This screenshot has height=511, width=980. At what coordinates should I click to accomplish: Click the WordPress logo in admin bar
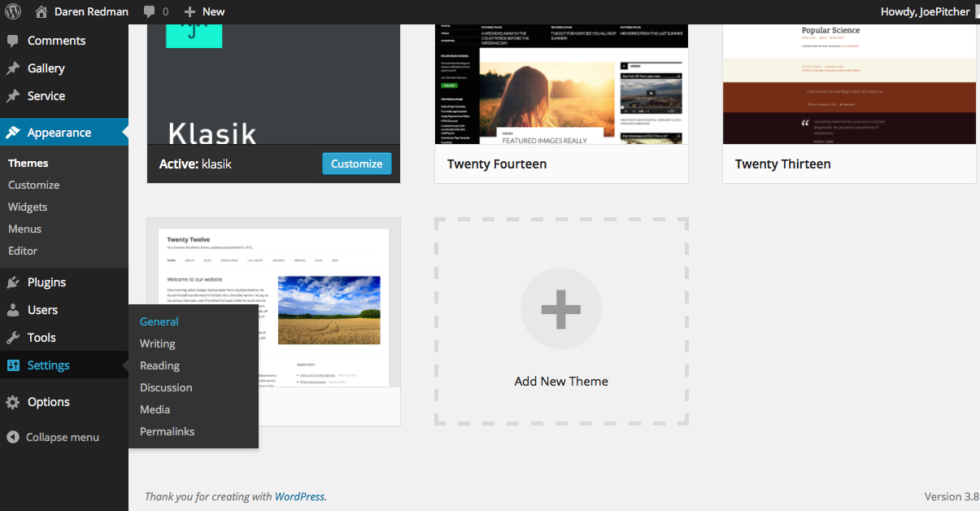(14, 11)
